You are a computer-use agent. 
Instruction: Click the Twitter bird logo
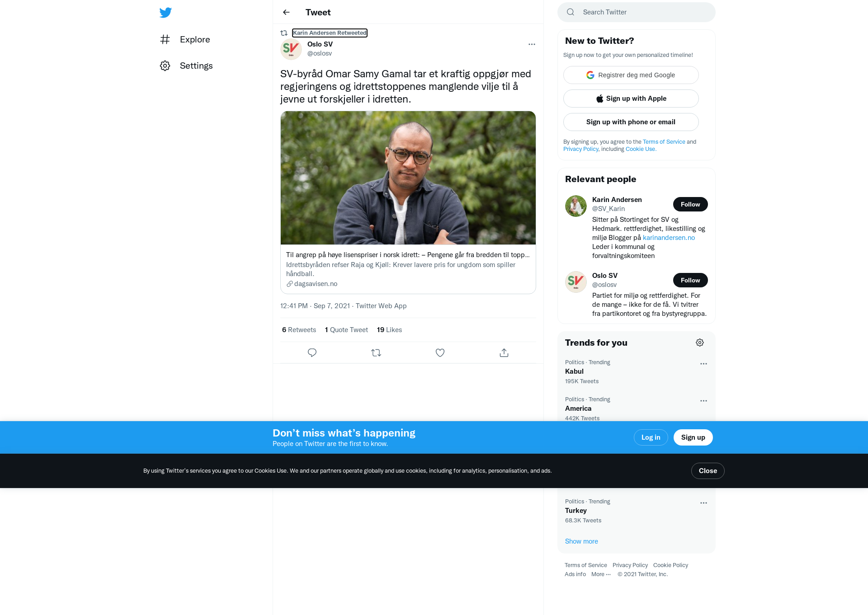point(165,12)
